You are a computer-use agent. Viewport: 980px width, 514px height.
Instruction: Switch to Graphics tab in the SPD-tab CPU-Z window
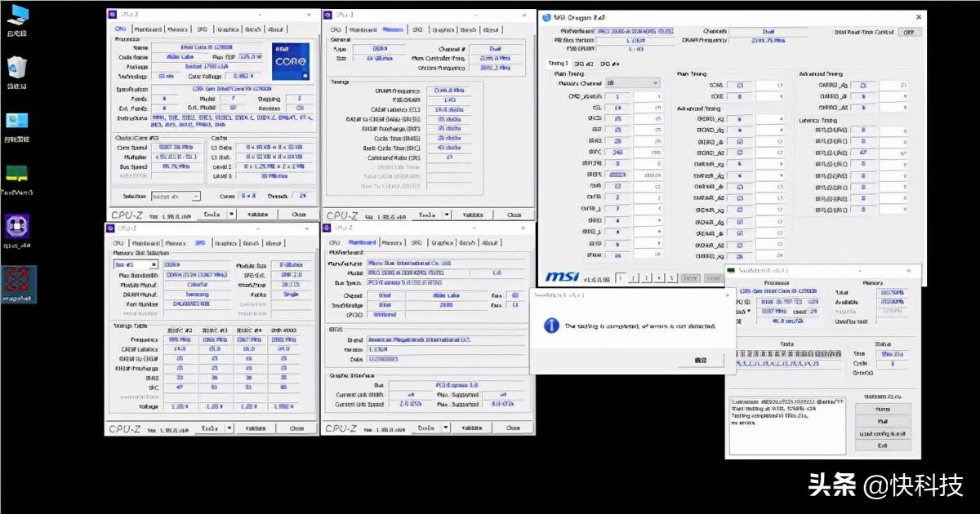(227, 242)
